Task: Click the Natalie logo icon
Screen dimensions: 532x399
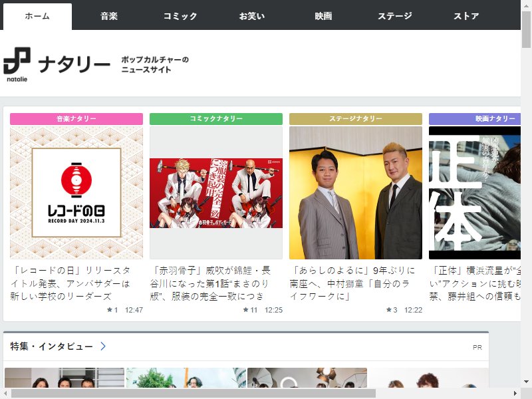Action: tap(17, 65)
